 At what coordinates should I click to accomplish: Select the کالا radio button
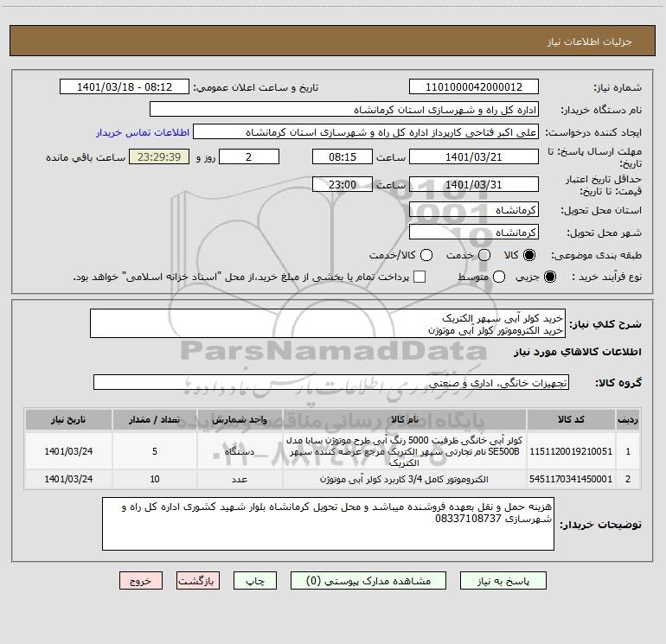[x=529, y=255]
